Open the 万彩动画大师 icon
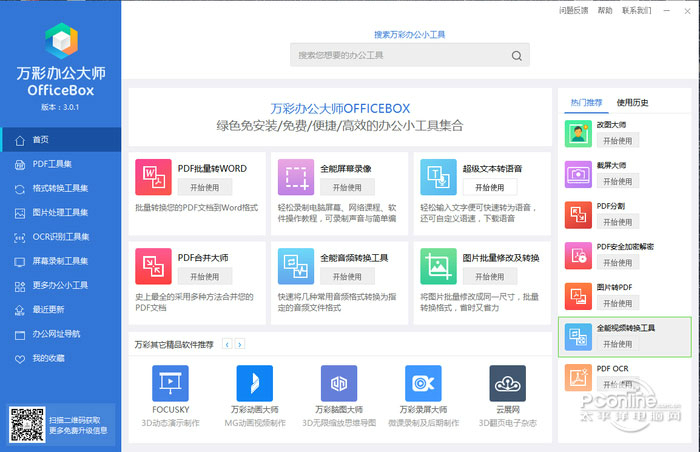The height and width of the screenshot is (452, 700). tap(254, 383)
